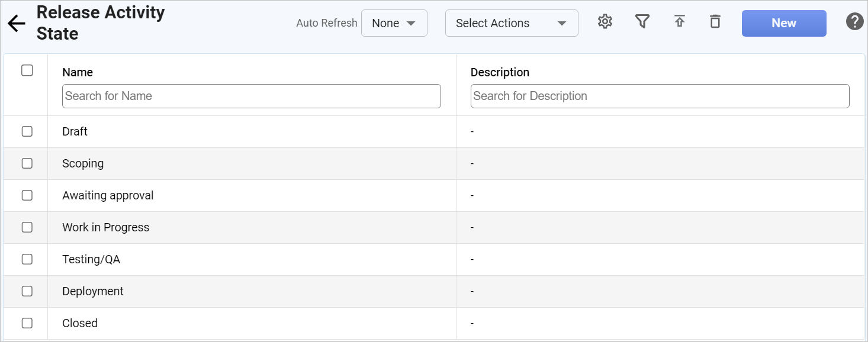Tick the Closed row checkbox
This screenshot has height=342, width=868.
click(x=27, y=323)
